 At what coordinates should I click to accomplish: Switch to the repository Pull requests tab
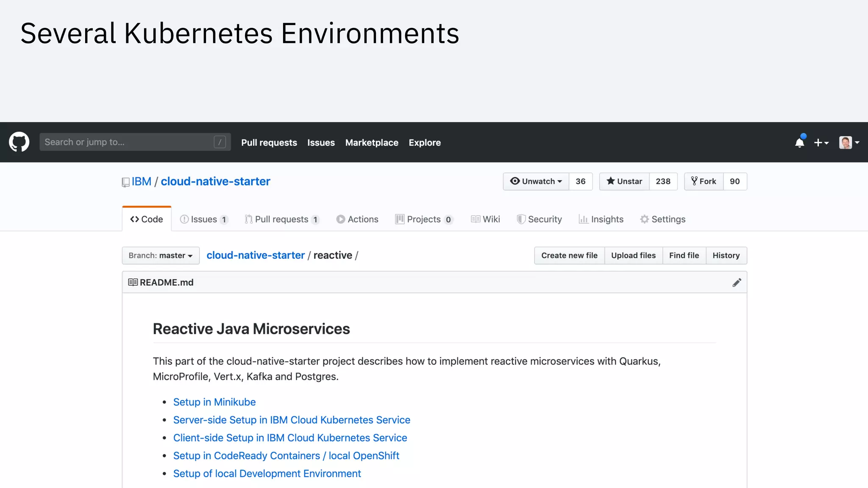click(x=282, y=219)
